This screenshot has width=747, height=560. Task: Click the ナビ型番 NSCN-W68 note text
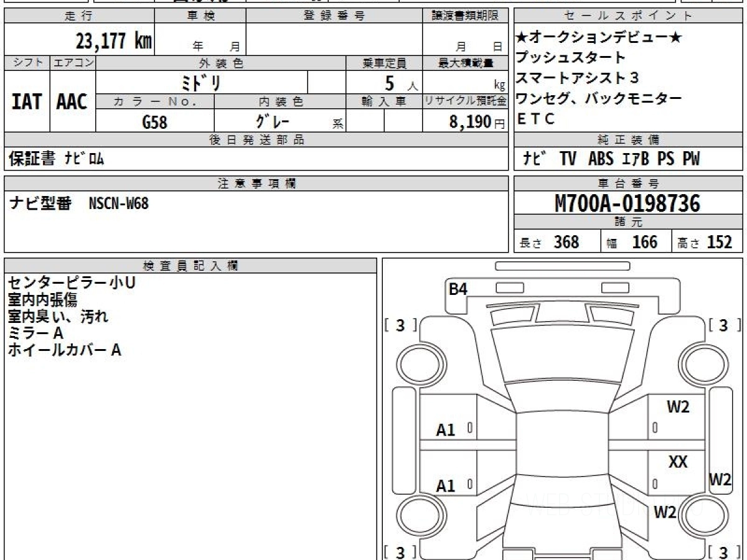(78, 203)
